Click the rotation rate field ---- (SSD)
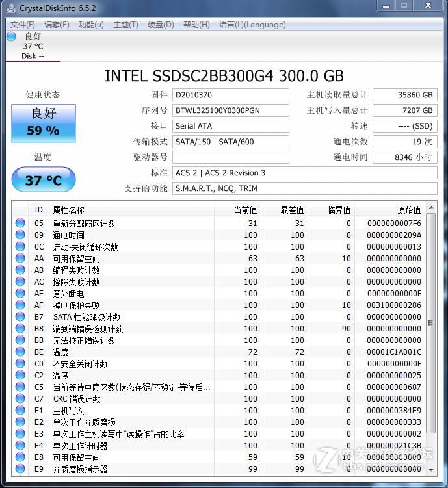The height and width of the screenshot is (488, 448). [405, 126]
